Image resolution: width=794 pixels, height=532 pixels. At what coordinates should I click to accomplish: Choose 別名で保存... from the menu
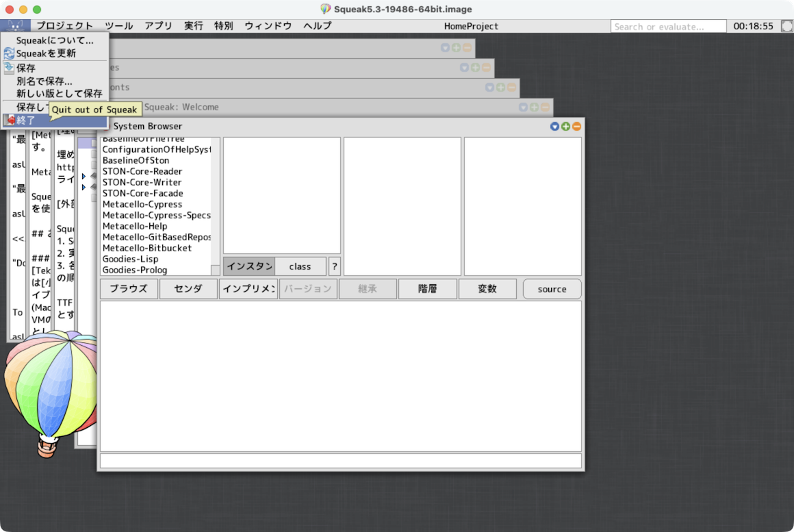pyautogui.click(x=44, y=81)
